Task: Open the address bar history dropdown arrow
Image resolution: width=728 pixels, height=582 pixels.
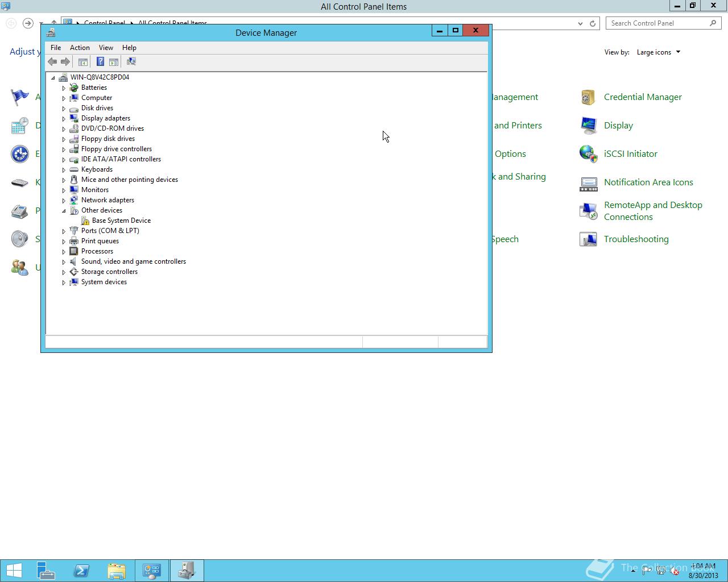Action: 580,23
